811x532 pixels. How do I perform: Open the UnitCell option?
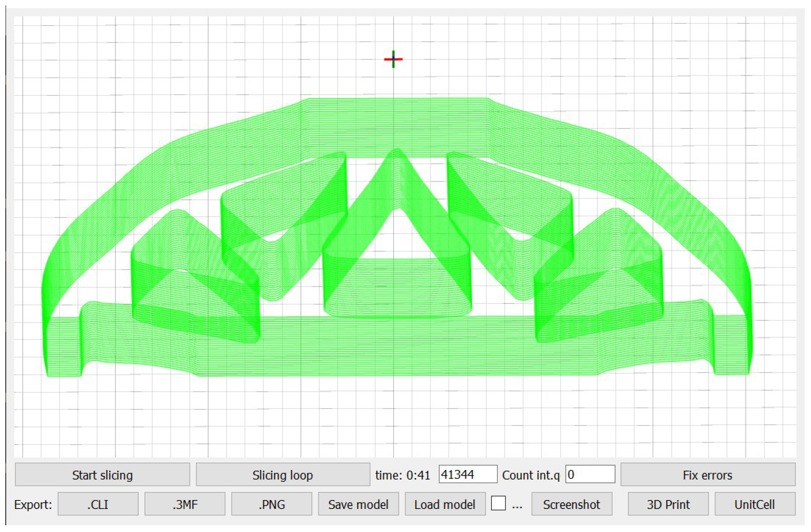pyautogui.click(x=754, y=504)
